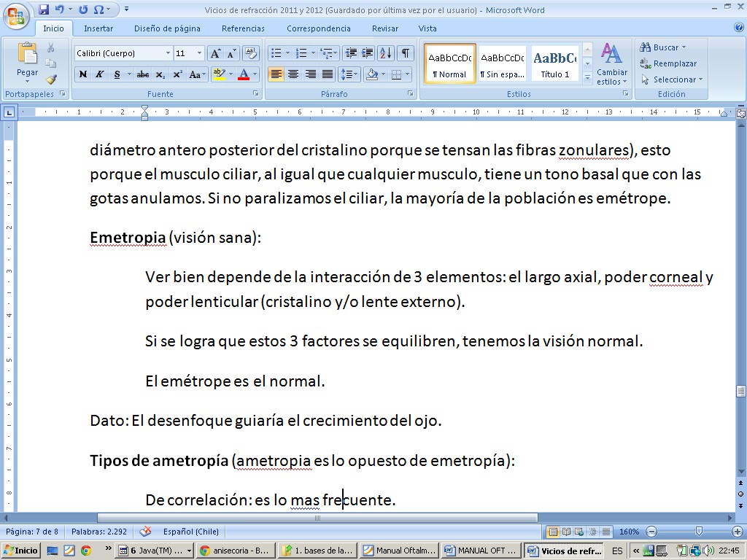747x560 pixels.
Task: Expand the font size dropdown showing 11
Action: (200, 53)
